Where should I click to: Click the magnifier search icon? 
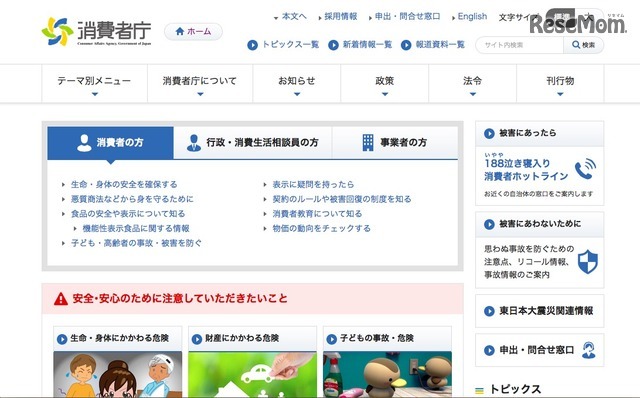(x=576, y=45)
